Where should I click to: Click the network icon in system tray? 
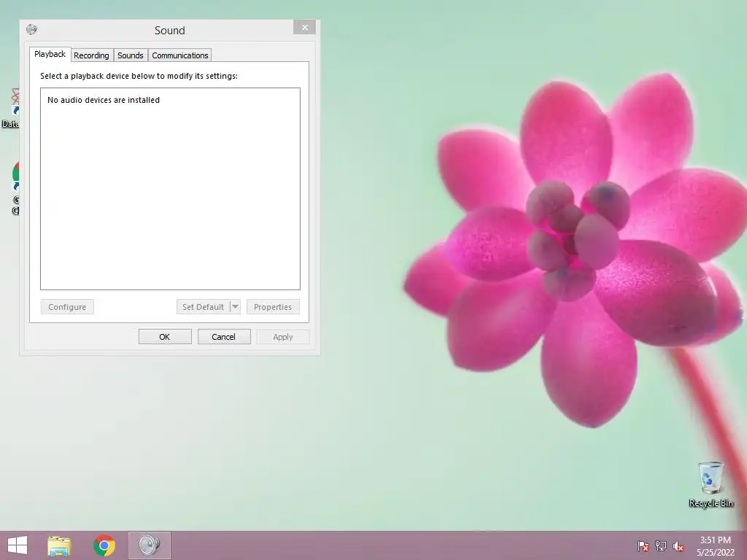point(661,545)
